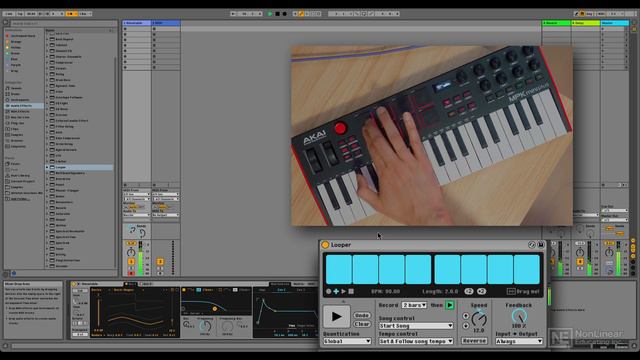Open the Input to Output Always dropdown
This screenshot has width=640, height=360.
coord(519,341)
